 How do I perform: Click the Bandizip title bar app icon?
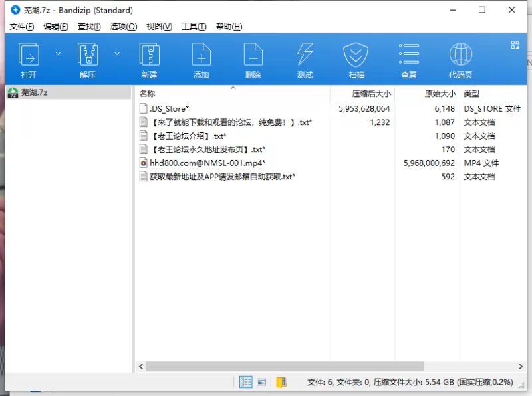pyautogui.click(x=15, y=10)
